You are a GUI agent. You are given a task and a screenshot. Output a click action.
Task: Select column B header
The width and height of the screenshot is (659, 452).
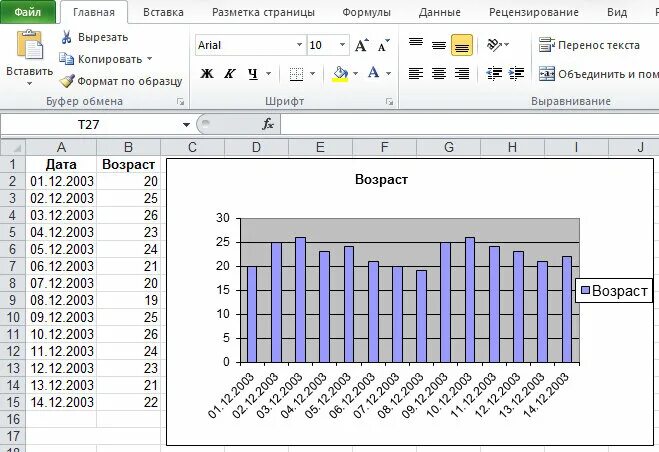[x=129, y=148]
